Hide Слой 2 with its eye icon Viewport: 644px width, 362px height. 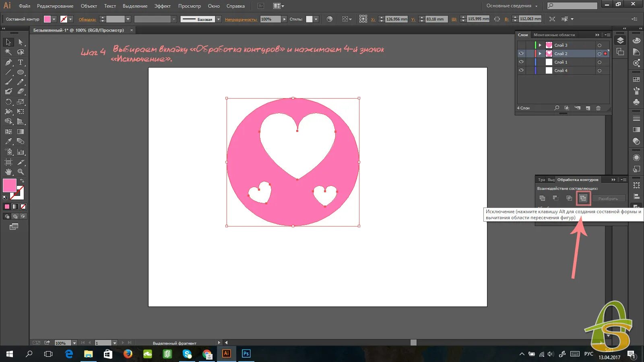pyautogui.click(x=521, y=53)
